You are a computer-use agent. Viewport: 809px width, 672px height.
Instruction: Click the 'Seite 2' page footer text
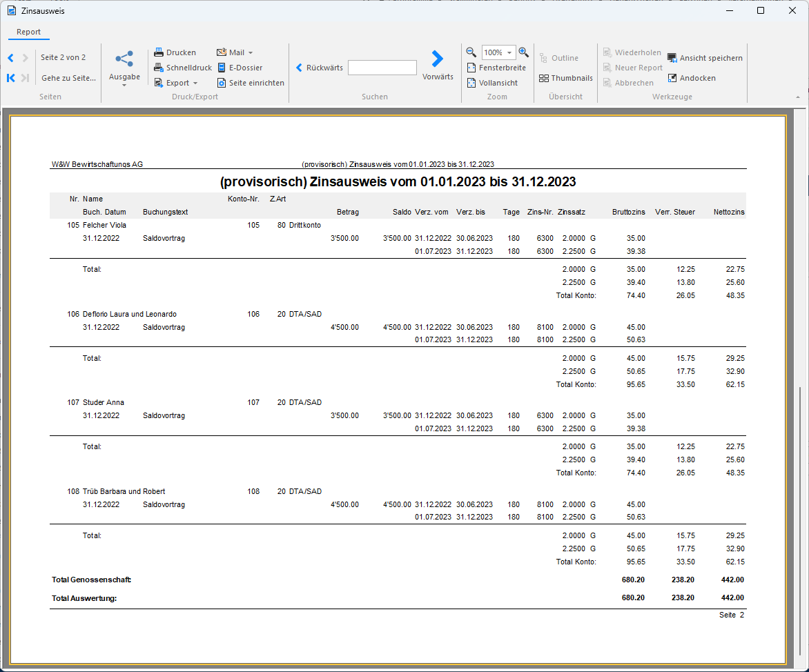(x=732, y=615)
